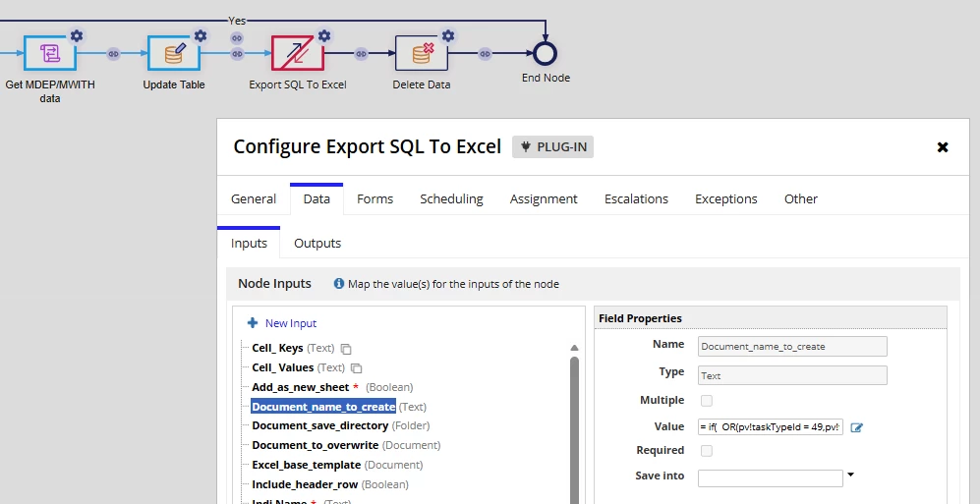Switch to the Forms tab
This screenshot has height=504, width=980.
pyautogui.click(x=375, y=198)
